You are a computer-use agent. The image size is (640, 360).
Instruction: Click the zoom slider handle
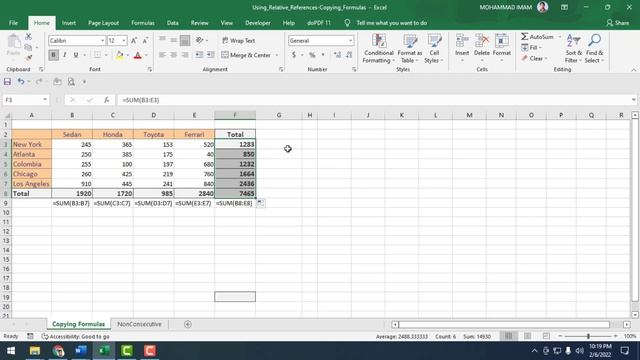588,336
